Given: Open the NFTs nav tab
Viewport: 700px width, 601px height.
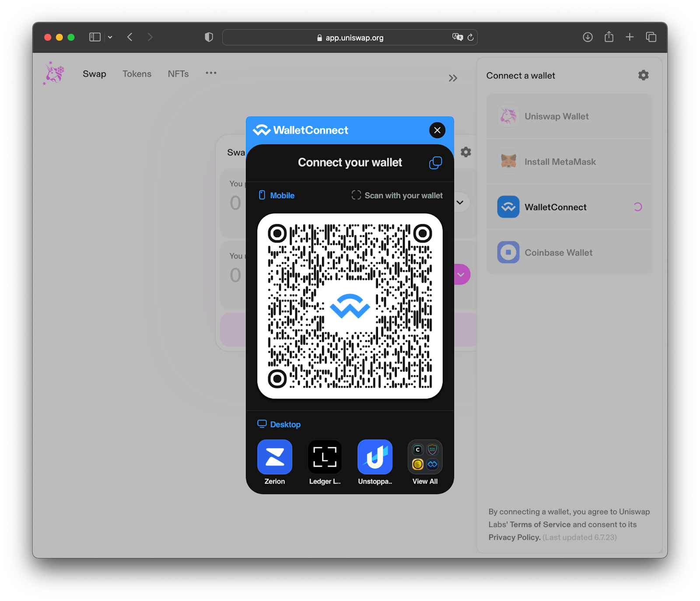Looking at the screenshot, I should click(178, 74).
